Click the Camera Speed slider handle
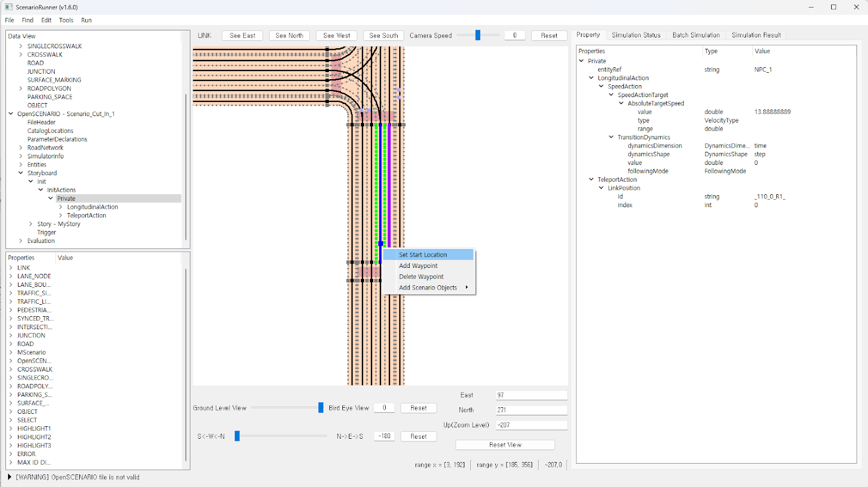Viewport: 868px width, 487px height. click(478, 35)
